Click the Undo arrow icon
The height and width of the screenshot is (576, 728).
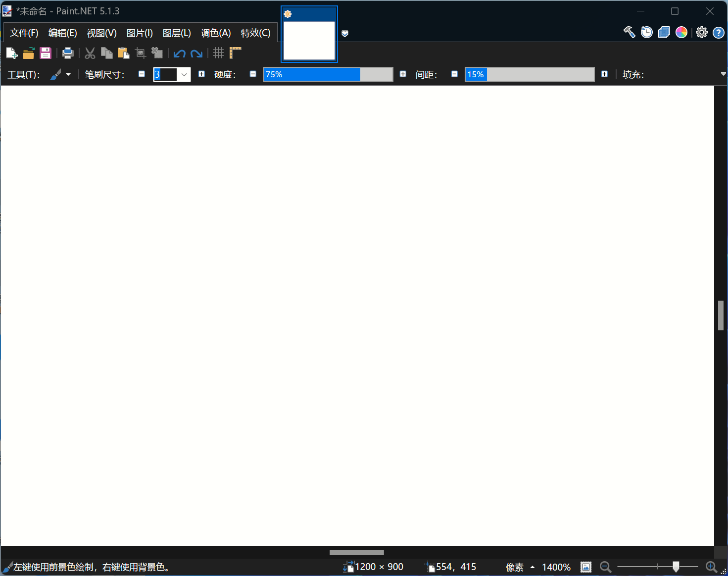click(x=179, y=53)
